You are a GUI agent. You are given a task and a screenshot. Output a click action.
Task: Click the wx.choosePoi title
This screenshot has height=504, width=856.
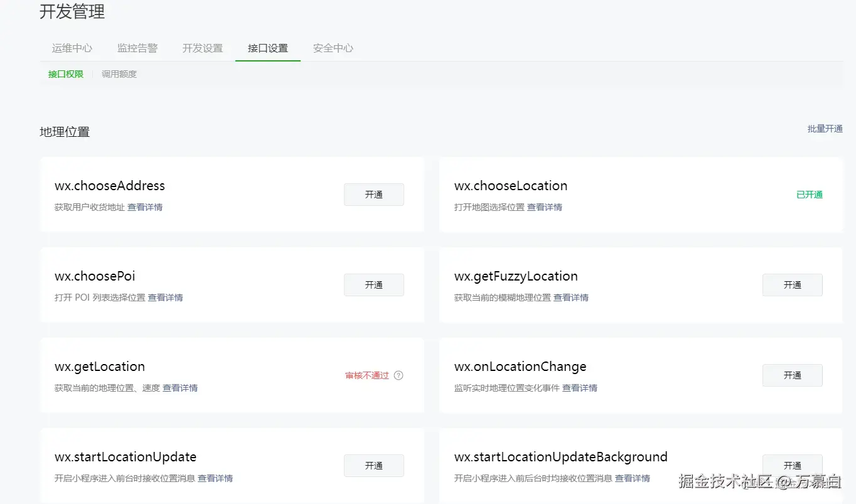(95, 276)
